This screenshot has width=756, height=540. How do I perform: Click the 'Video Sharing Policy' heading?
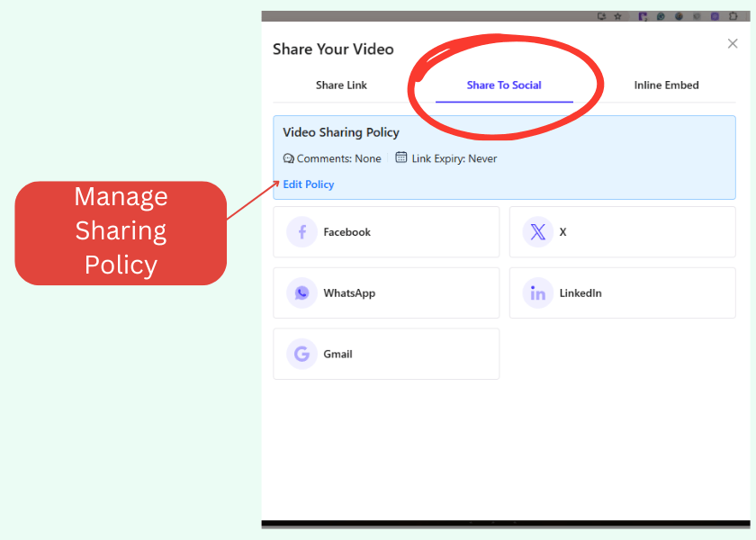tap(341, 132)
